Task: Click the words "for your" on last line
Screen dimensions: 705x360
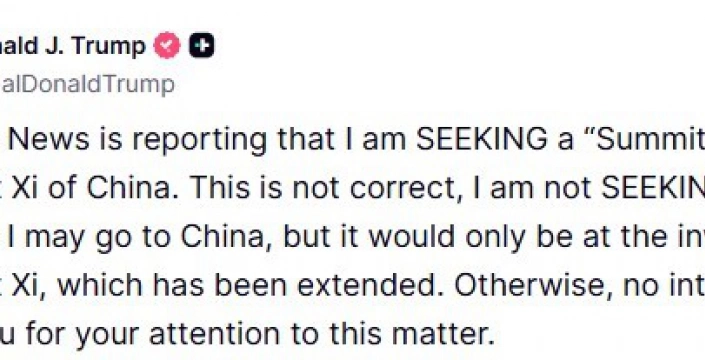Action: [82, 334]
